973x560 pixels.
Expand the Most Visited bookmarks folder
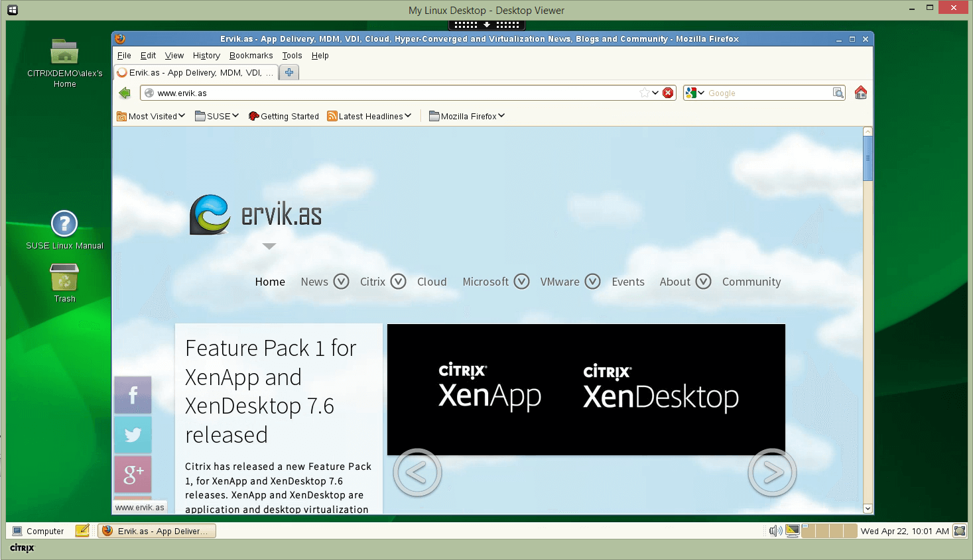tap(151, 116)
